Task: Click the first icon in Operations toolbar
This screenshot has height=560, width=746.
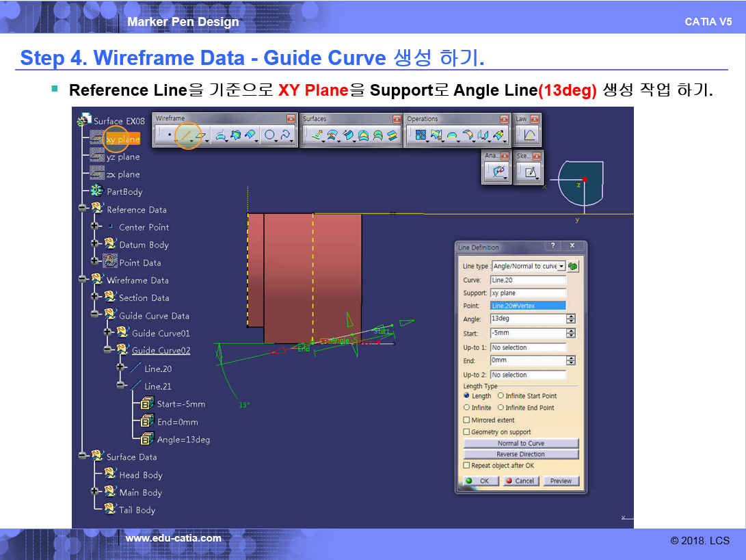Action: (x=421, y=135)
